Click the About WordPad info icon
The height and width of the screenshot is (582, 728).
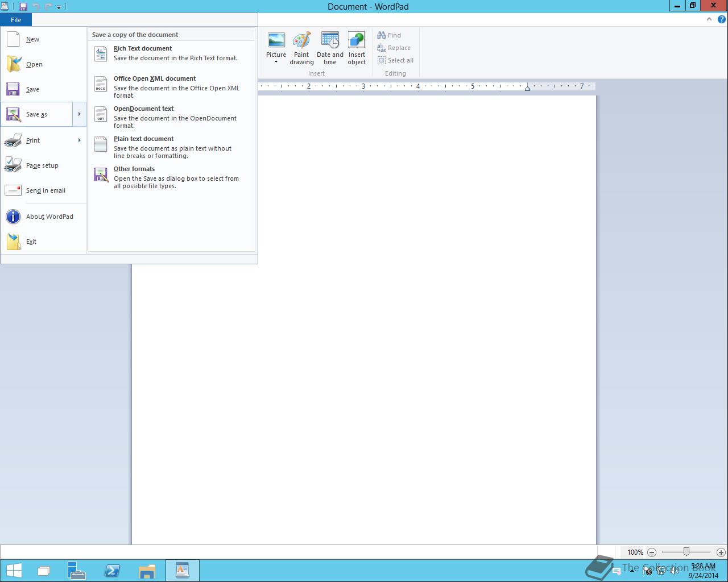click(13, 217)
